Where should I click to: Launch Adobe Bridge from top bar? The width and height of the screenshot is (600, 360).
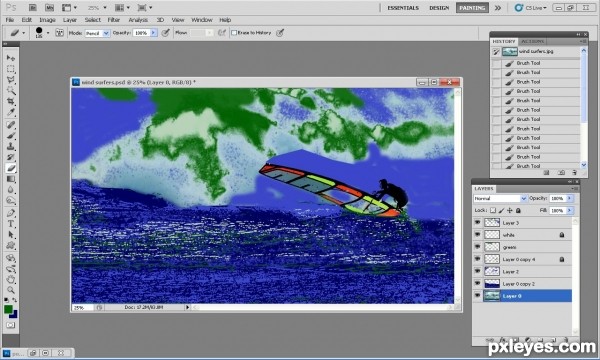[33, 8]
